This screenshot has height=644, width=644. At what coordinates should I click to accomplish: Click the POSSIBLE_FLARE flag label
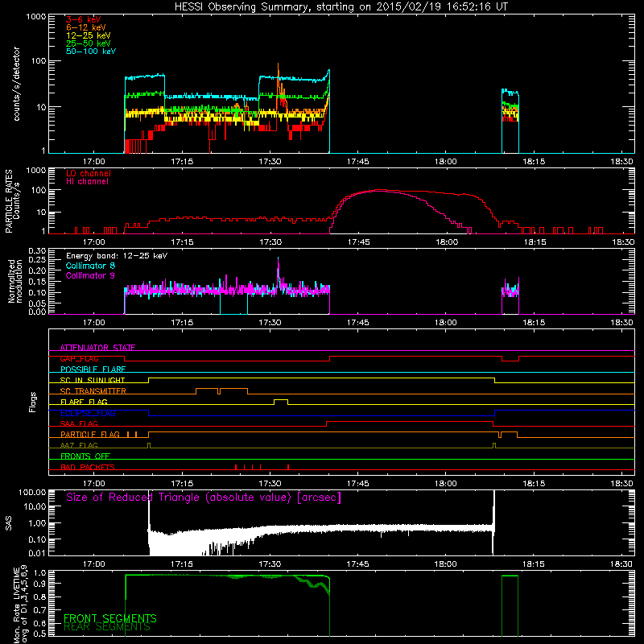tap(93, 369)
